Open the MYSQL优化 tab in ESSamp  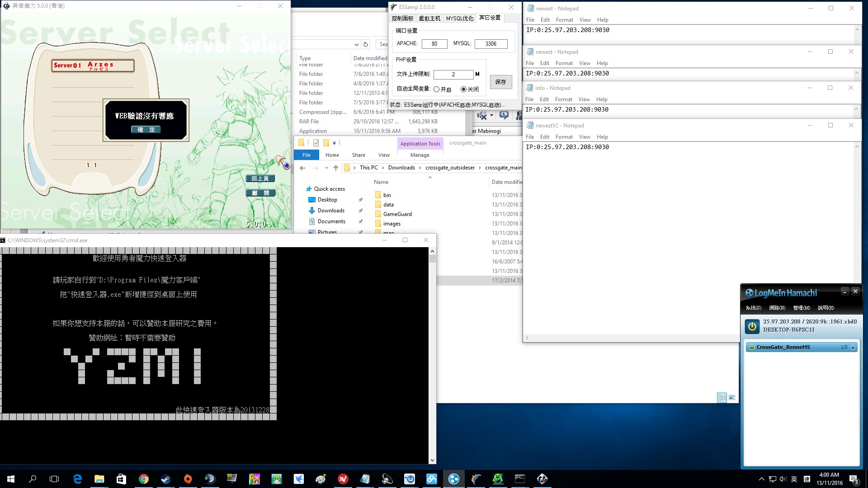[460, 18]
